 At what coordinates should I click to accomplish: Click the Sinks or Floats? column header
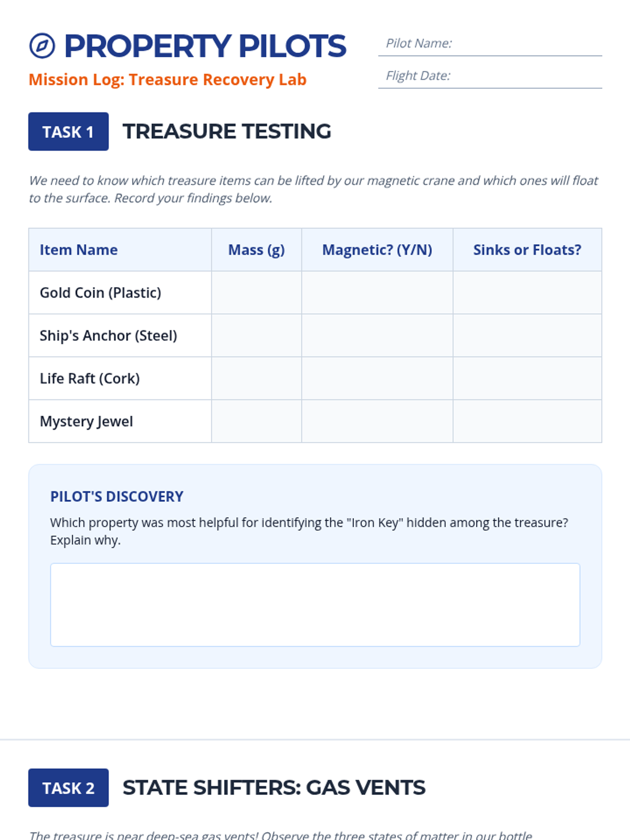(527, 250)
